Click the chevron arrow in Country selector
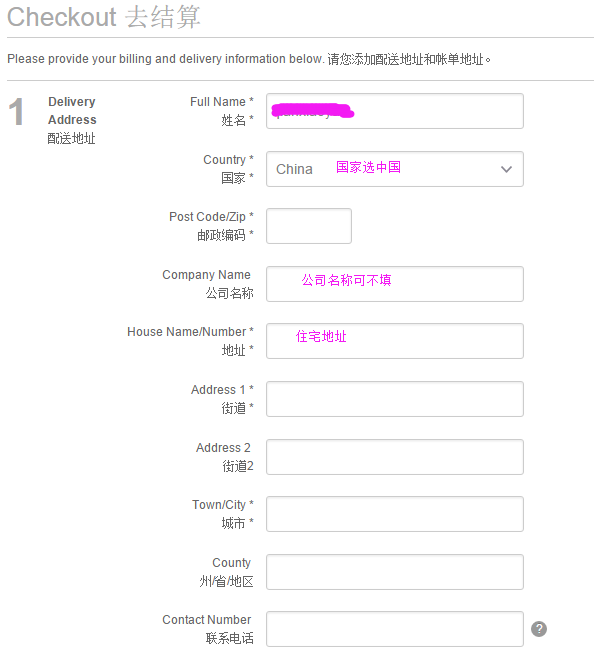 [506, 169]
